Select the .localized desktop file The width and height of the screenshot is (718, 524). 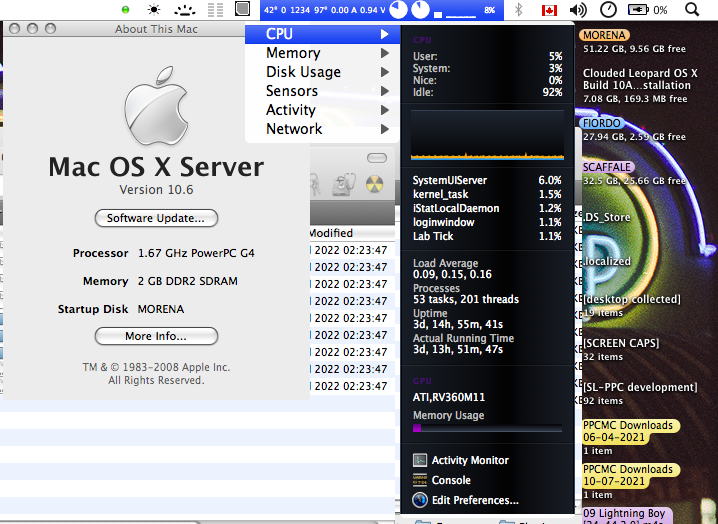[607, 261]
